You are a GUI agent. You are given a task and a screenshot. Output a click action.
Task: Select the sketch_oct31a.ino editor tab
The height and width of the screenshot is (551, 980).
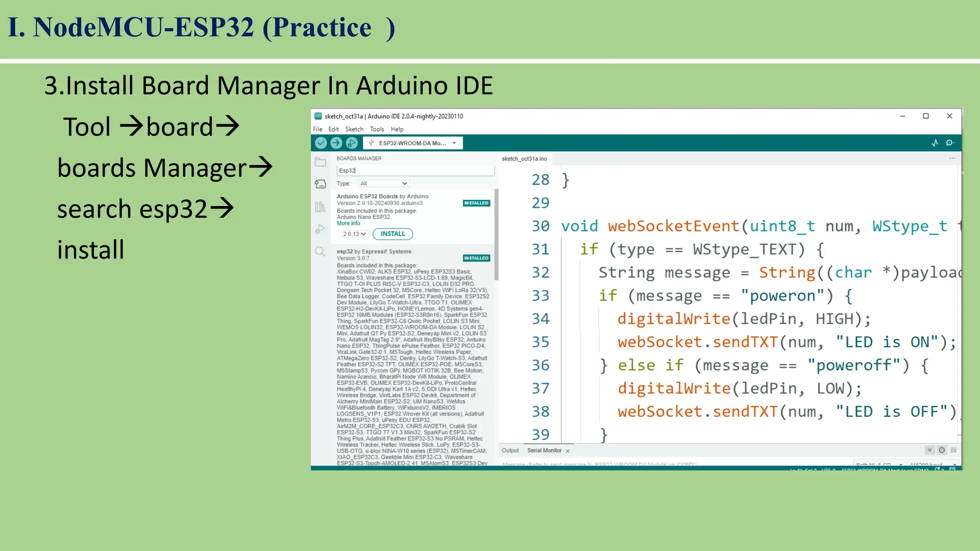(524, 159)
